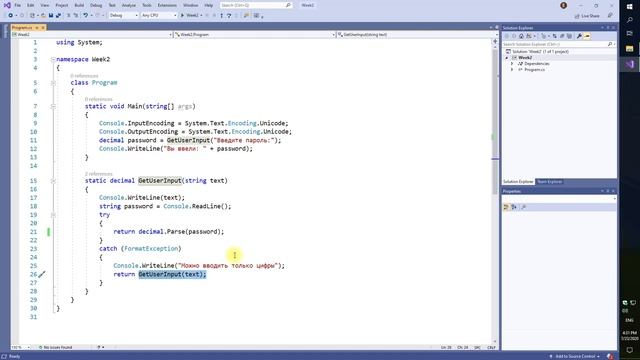Open the signed-in user account avatar
640x360 pixels.
[564, 5]
